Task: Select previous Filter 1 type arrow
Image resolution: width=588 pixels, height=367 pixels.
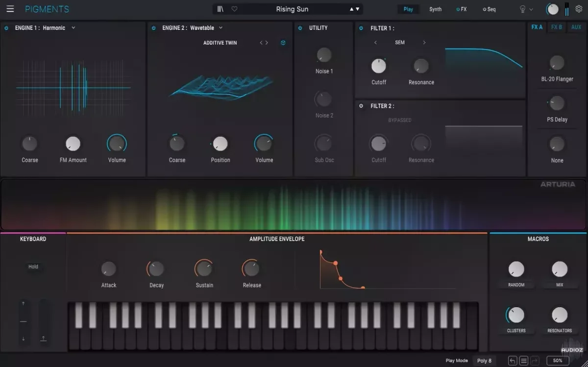Action: (376, 43)
